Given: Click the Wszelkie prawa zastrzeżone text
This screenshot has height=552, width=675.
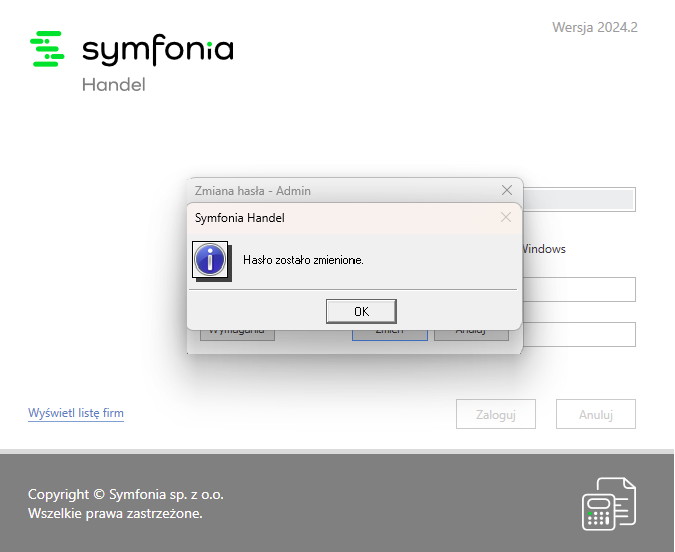Looking at the screenshot, I should tap(115, 513).
